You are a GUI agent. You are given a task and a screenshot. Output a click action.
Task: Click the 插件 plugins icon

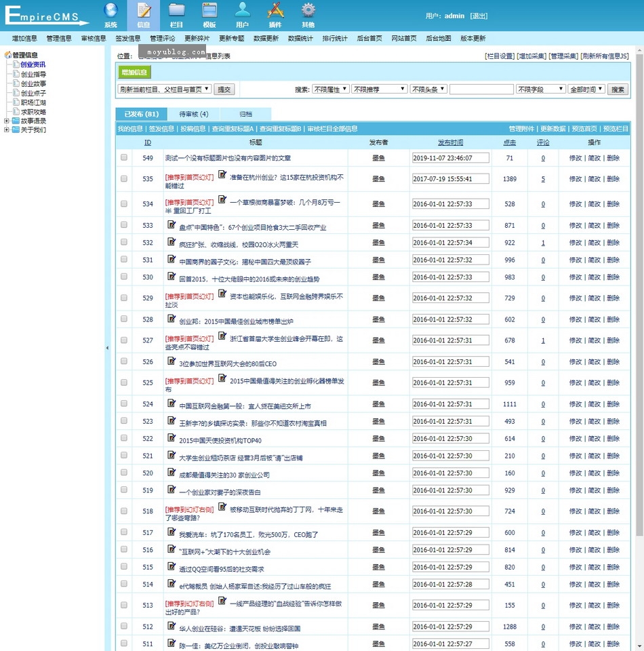coord(275,14)
